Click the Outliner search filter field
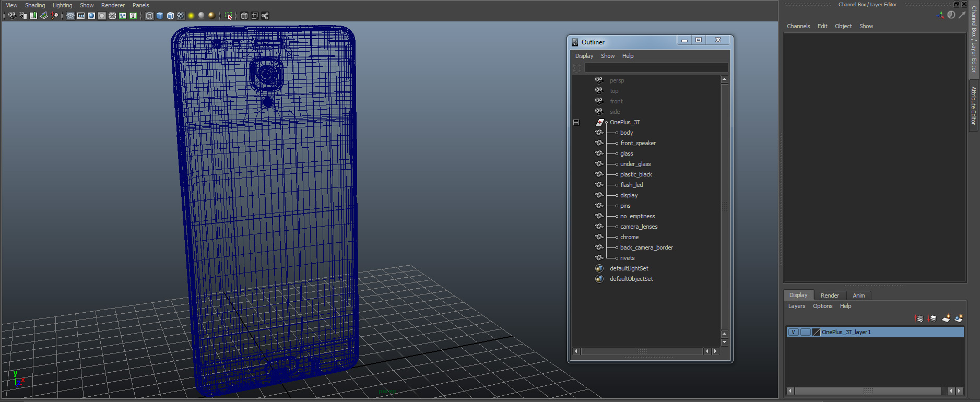 point(656,67)
